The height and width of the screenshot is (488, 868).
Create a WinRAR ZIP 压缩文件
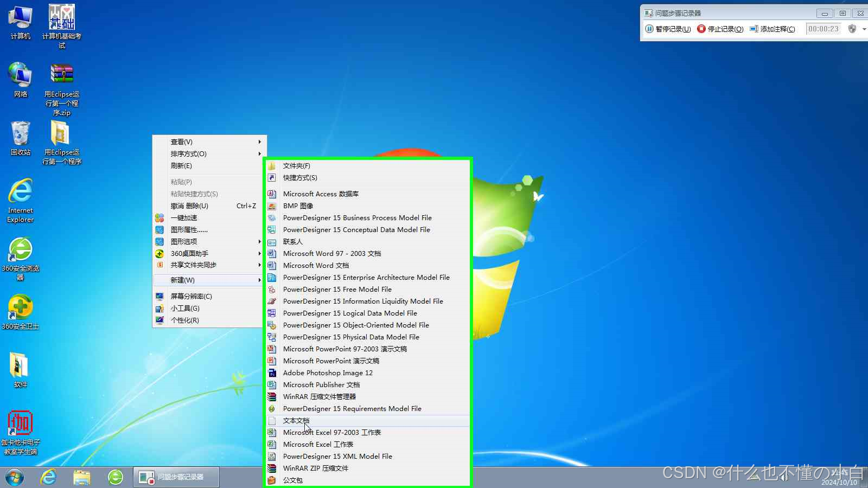point(368,468)
